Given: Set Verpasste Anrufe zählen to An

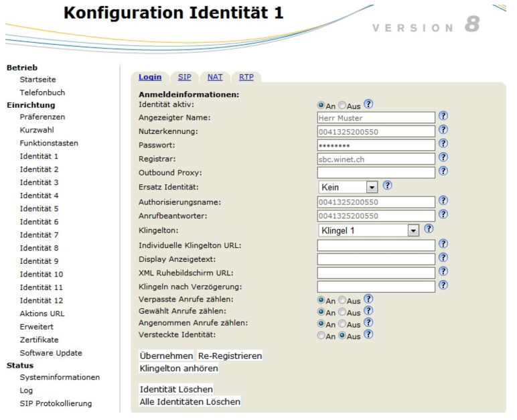Looking at the screenshot, I should pyautogui.click(x=321, y=300).
